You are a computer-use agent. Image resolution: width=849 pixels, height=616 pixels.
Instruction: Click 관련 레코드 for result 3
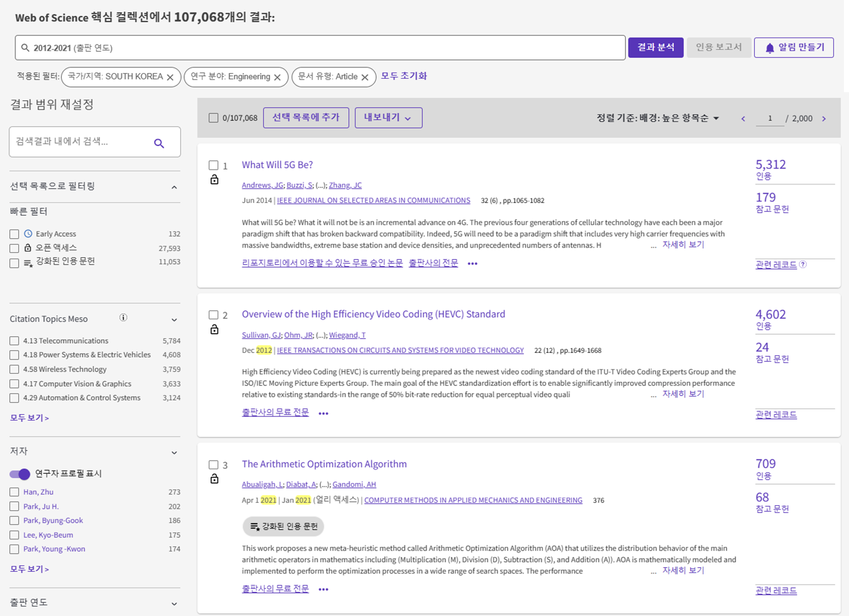point(776,590)
